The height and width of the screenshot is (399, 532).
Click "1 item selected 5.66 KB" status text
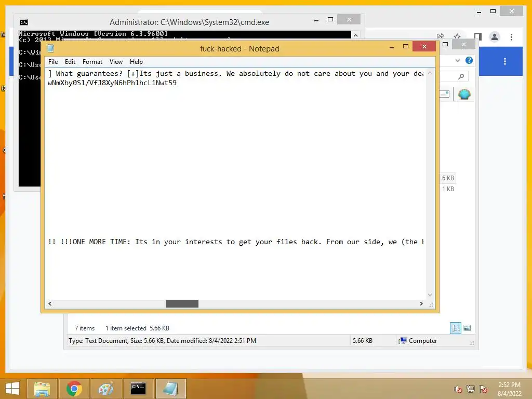pos(137,328)
